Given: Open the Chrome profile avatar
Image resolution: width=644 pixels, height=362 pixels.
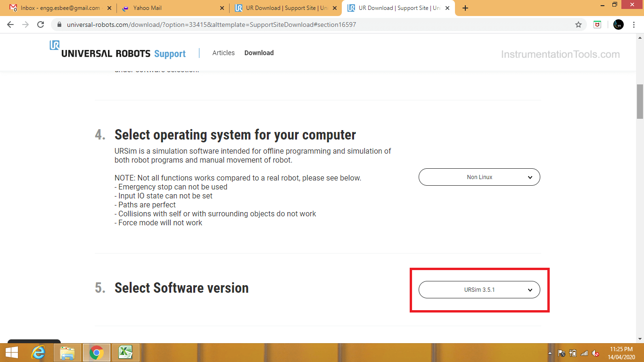Looking at the screenshot, I should click(x=619, y=25).
